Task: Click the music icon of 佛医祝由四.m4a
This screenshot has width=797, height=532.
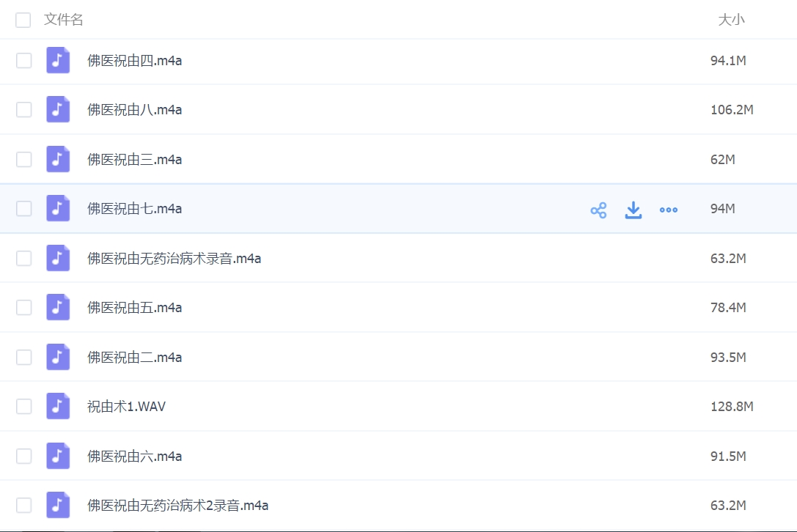Action: (58, 60)
